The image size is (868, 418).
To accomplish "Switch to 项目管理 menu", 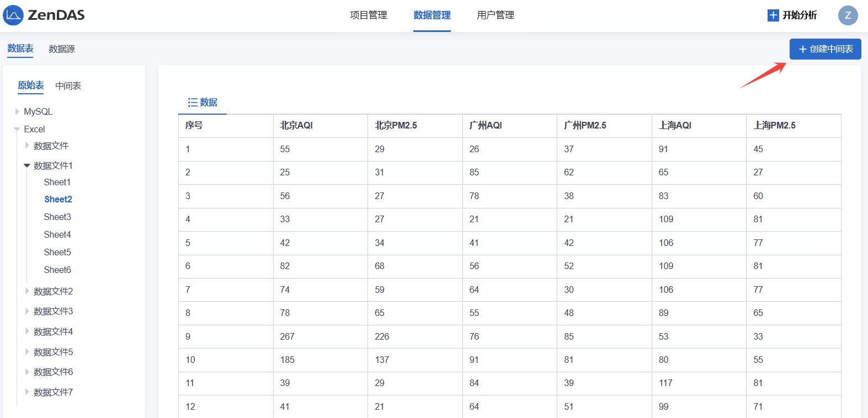I will coord(368,15).
